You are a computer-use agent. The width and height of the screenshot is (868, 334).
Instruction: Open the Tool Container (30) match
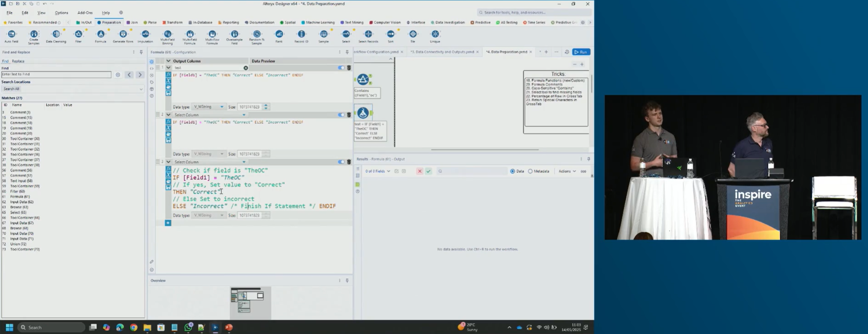pyautogui.click(x=25, y=139)
